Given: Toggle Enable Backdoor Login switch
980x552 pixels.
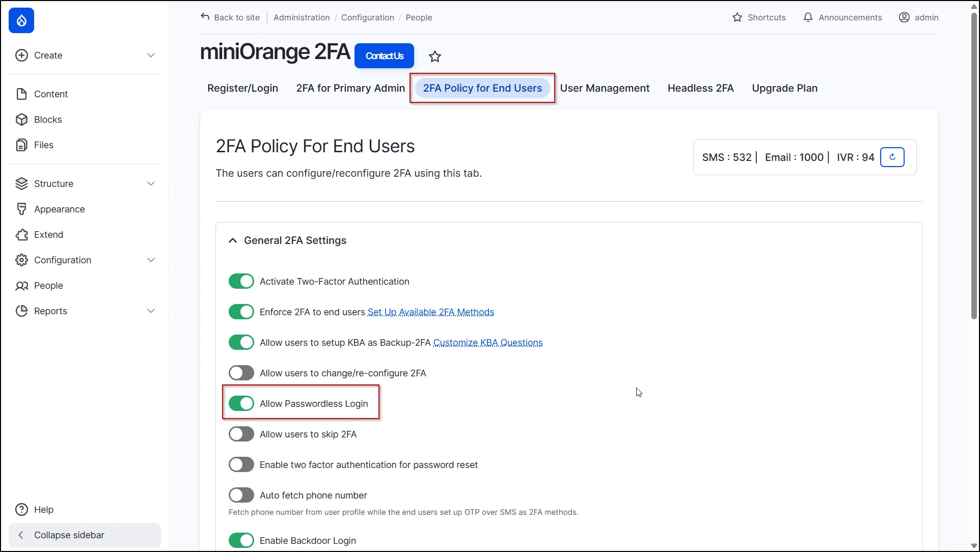Looking at the screenshot, I should (x=241, y=540).
